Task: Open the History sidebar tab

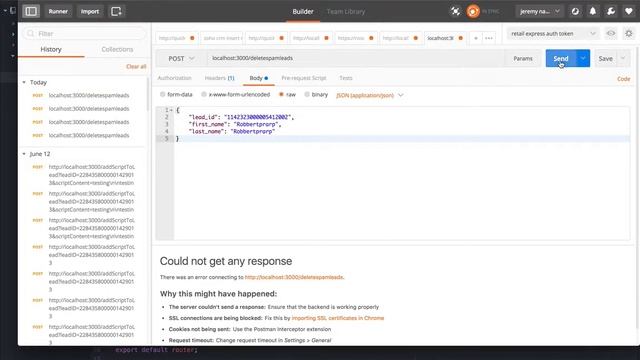Action: coord(51,49)
